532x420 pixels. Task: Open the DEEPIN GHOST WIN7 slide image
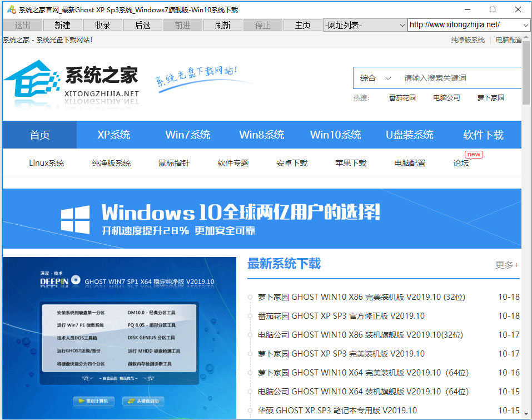(x=120, y=338)
